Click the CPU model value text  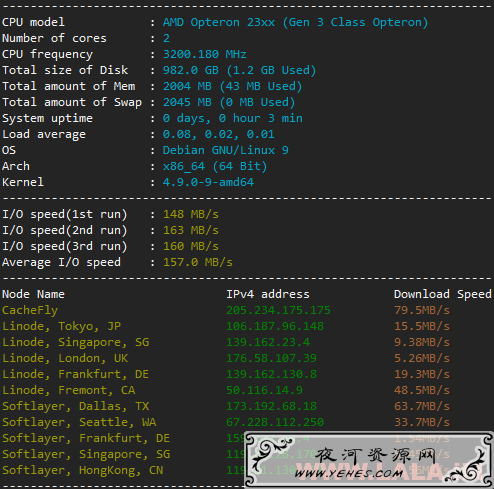coord(295,22)
